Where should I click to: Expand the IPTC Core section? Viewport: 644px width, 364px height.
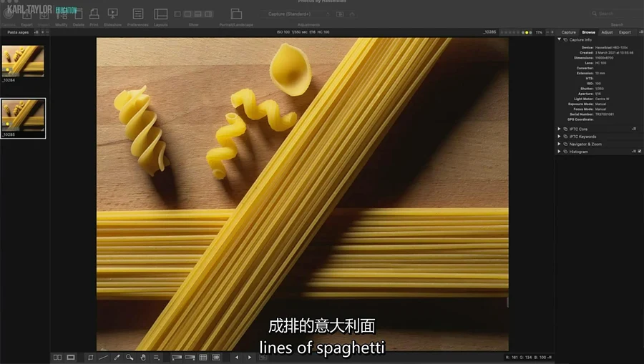(560, 129)
